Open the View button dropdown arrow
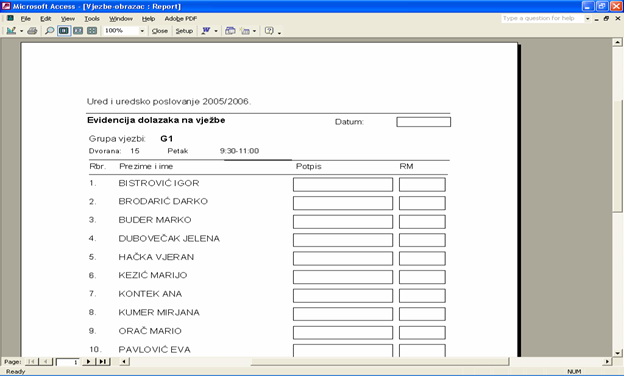Viewport: 626px width, 377px height. coord(21,31)
